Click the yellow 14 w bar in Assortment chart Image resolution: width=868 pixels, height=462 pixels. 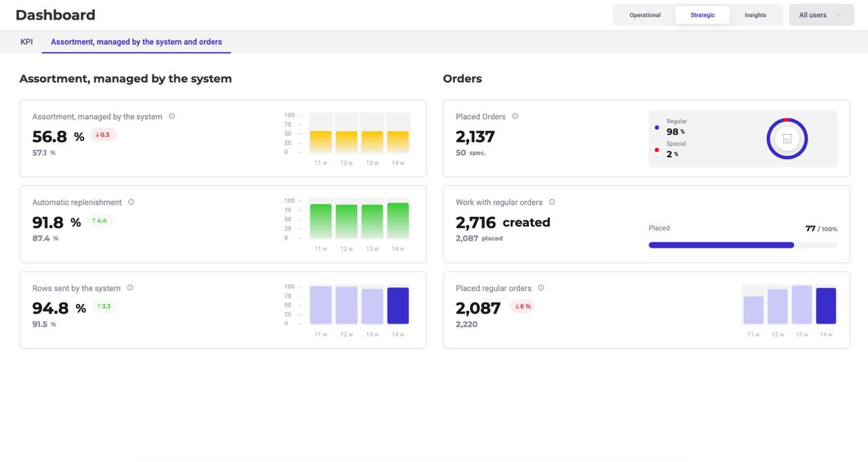click(398, 142)
